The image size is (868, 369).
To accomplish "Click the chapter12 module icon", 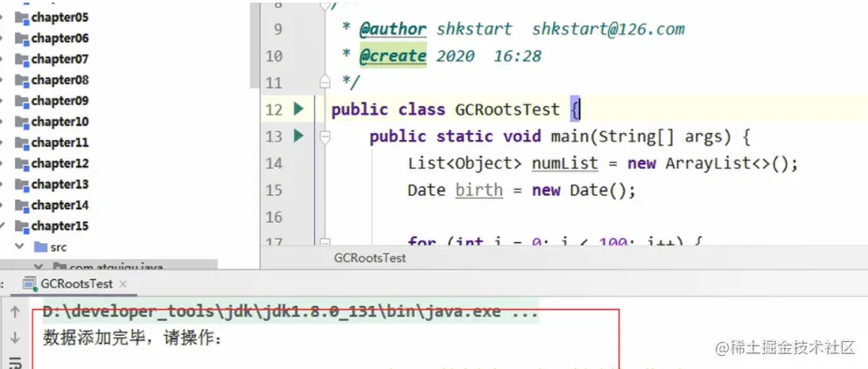I will 22,164.
